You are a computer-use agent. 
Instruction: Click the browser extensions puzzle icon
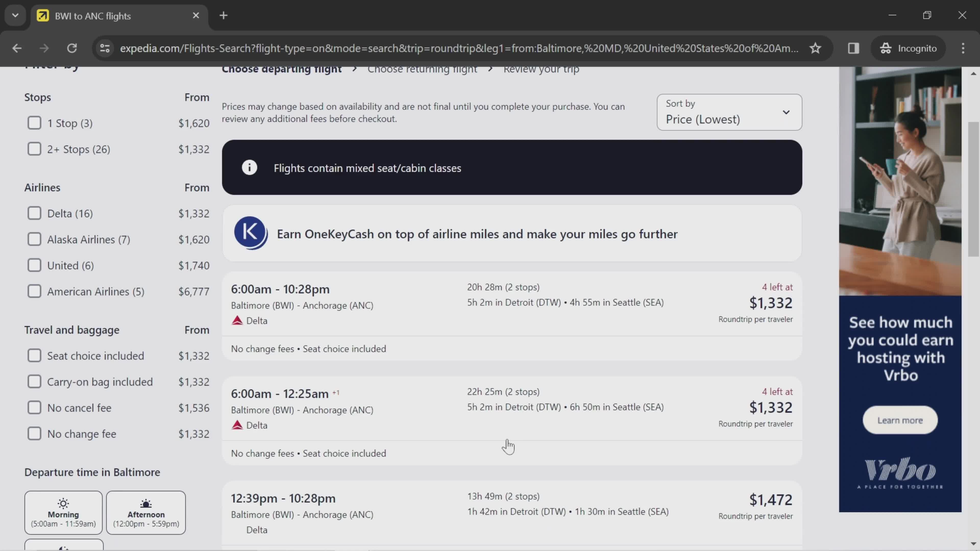point(853,48)
